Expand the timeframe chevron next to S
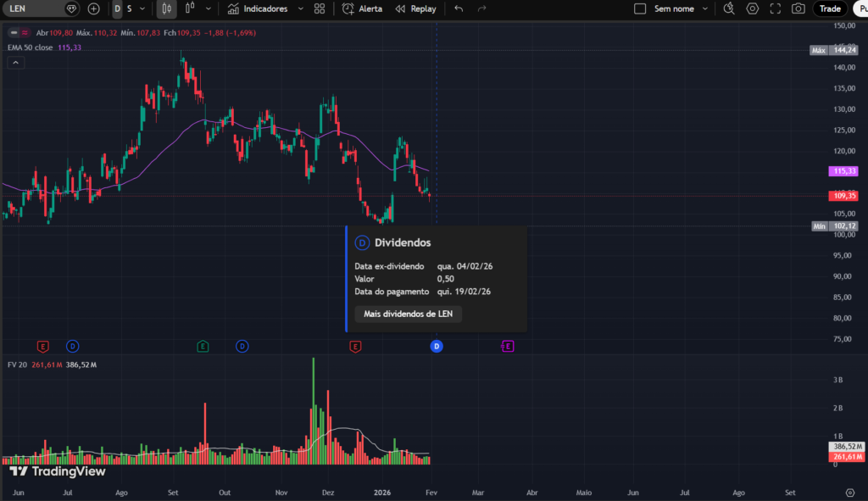 click(142, 8)
